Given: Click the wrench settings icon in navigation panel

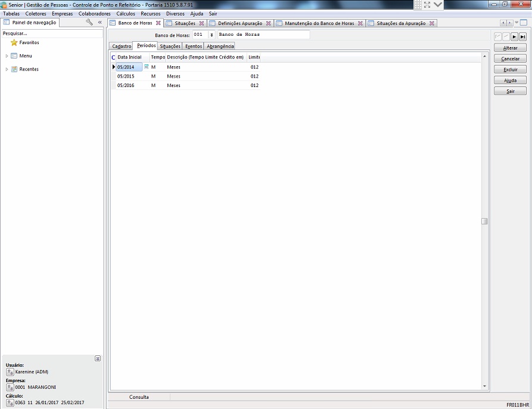Looking at the screenshot, I should 89,22.
